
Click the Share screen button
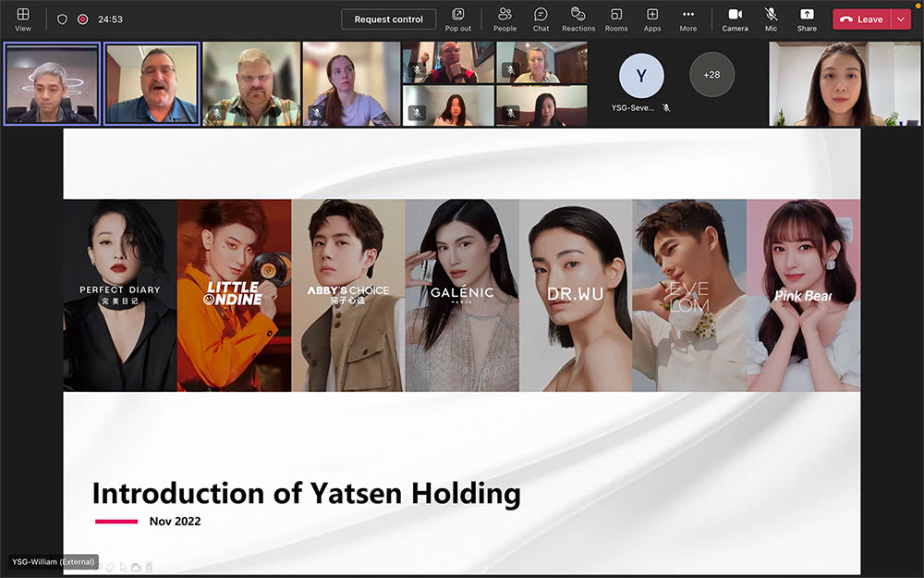(x=807, y=18)
